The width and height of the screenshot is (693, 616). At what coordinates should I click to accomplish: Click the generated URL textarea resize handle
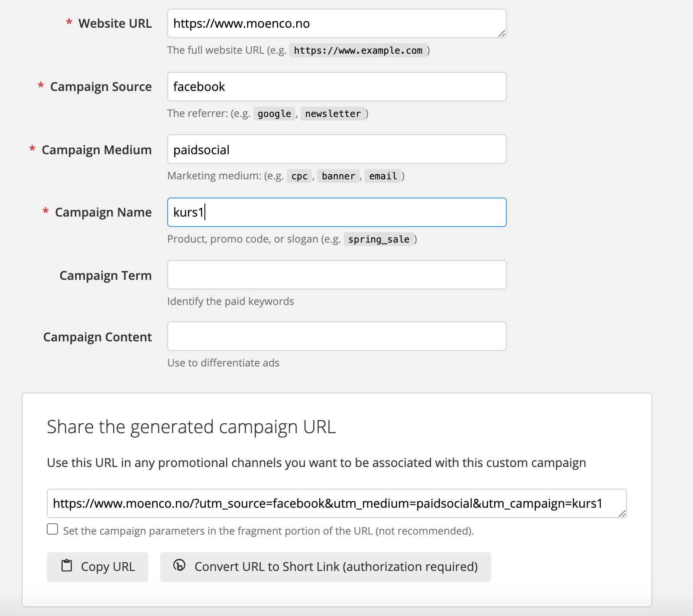coord(622,513)
